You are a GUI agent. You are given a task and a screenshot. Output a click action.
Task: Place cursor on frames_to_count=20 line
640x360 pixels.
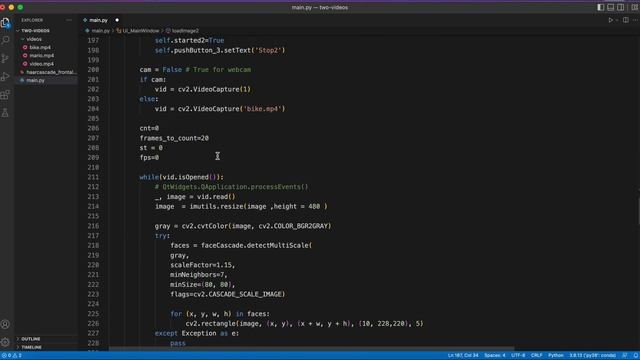174,138
